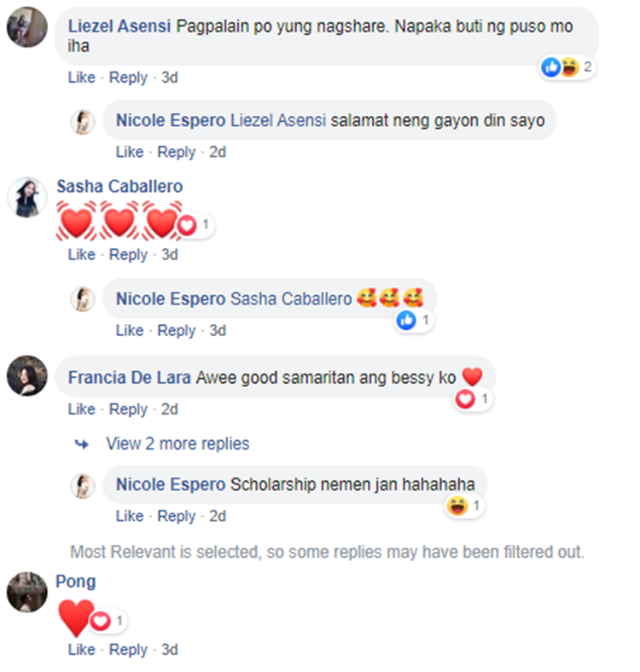Open the like reaction on Nicole's reply to Sasha

[x=414, y=321]
